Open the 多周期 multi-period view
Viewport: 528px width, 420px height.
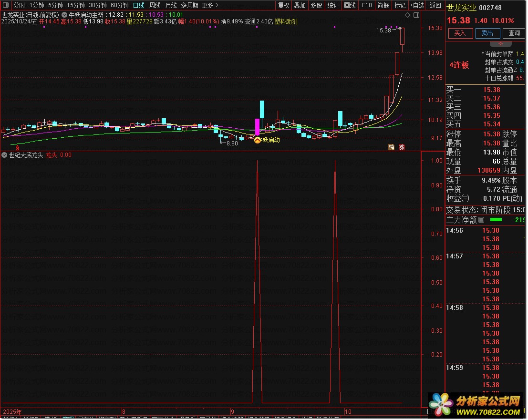(189, 5)
